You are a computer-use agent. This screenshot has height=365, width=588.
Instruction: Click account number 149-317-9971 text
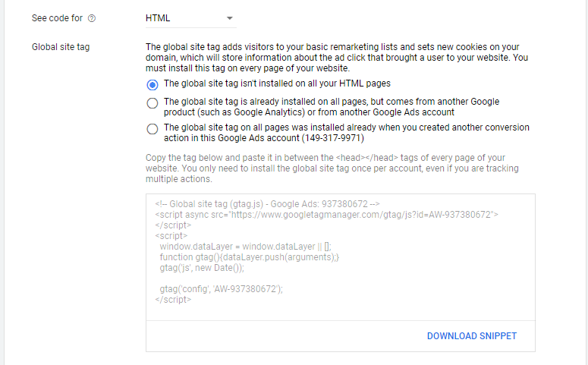click(332, 138)
